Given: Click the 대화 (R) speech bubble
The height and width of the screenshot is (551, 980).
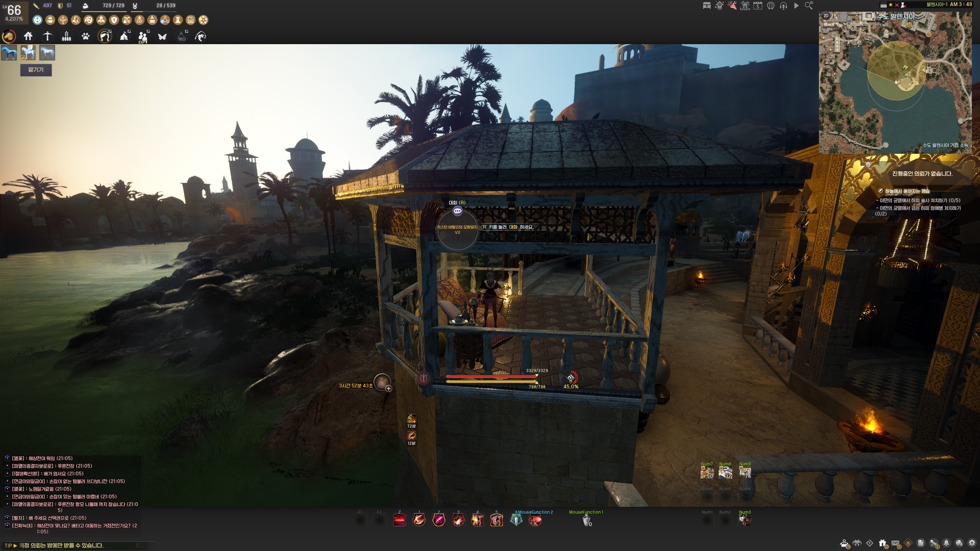Looking at the screenshot, I should 457,211.
